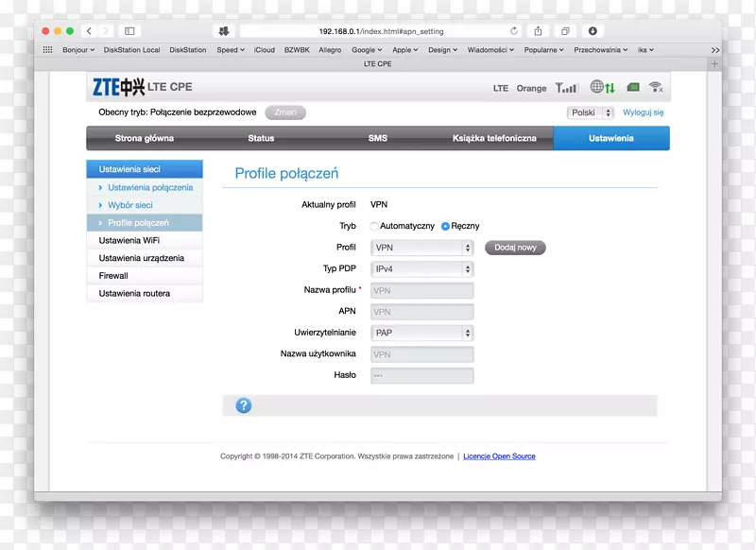756x550 pixels.
Task: Open the Downloads icon in toolbar
Action: pos(593,31)
